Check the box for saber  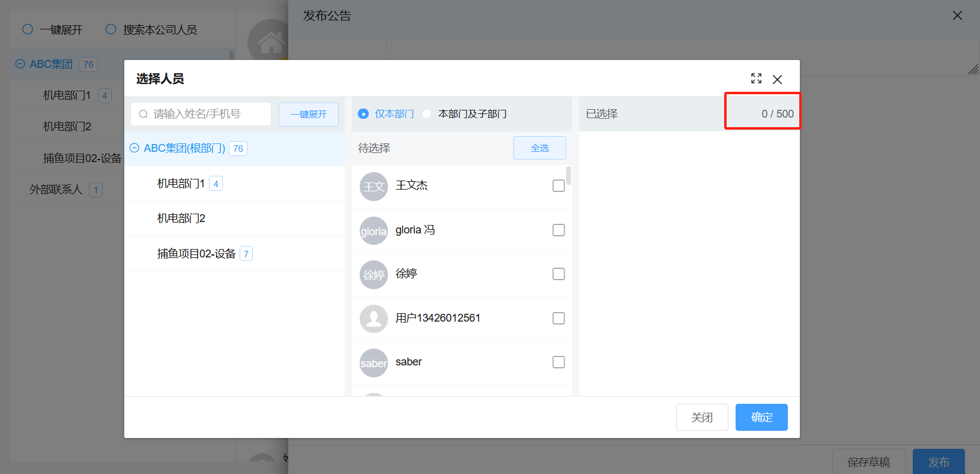[558, 362]
